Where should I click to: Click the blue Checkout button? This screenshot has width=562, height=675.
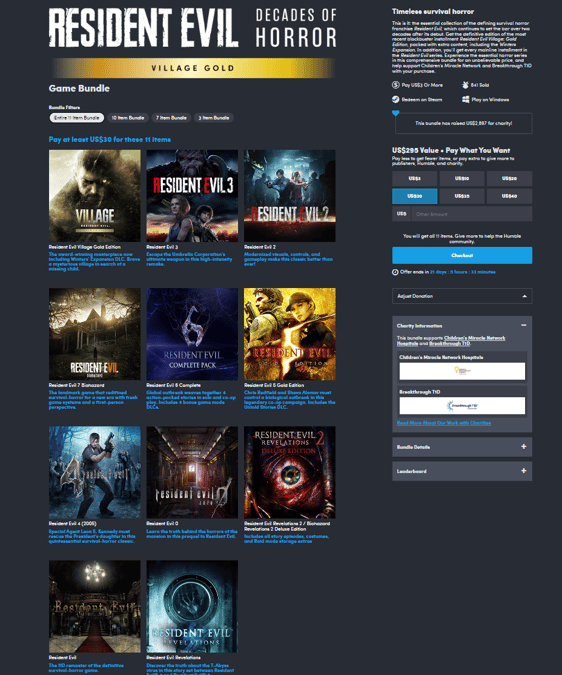click(x=462, y=255)
